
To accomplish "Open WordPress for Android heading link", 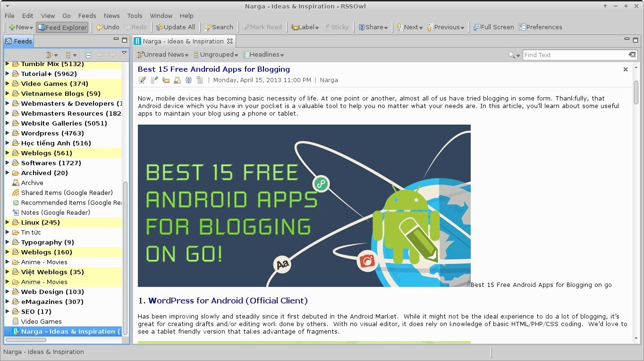I will pyautogui.click(x=228, y=301).
